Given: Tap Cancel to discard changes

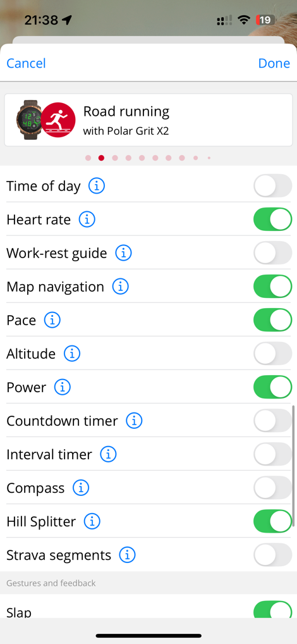Looking at the screenshot, I should 27,63.
